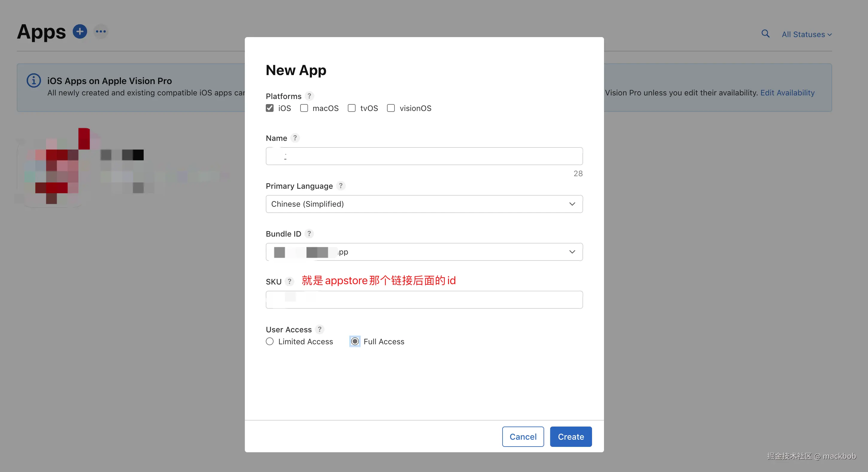Viewport: 868px width, 472px height.
Task: Focus the SKU text field
Action: pyautogui.click(x=424, y=300)
